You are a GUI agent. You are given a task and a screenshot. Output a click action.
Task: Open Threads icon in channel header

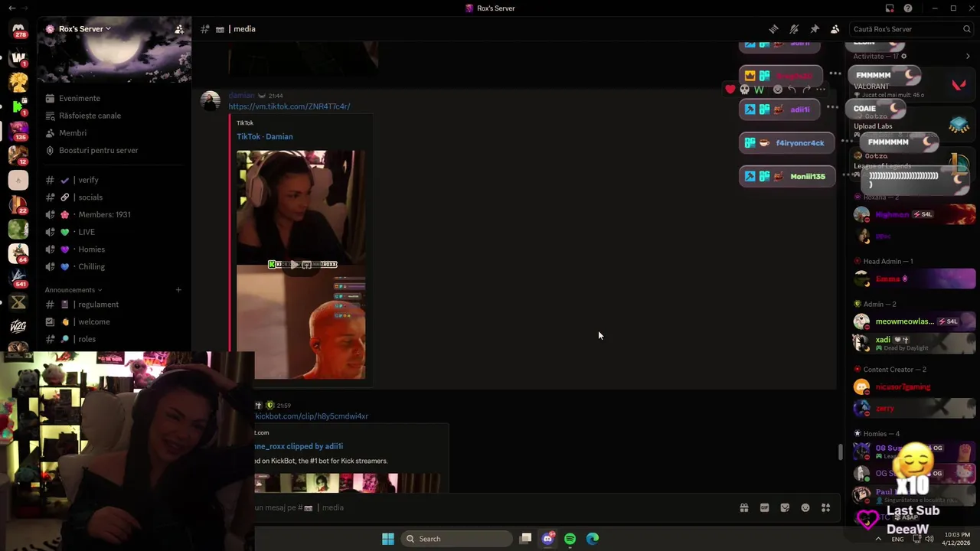(x=773, y=29)
